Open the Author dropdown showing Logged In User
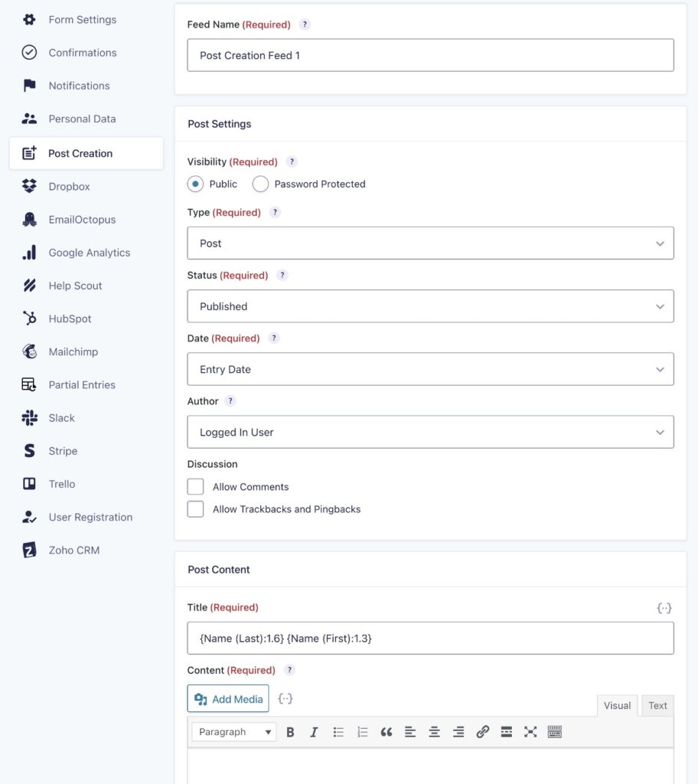 tap(430, 432)
